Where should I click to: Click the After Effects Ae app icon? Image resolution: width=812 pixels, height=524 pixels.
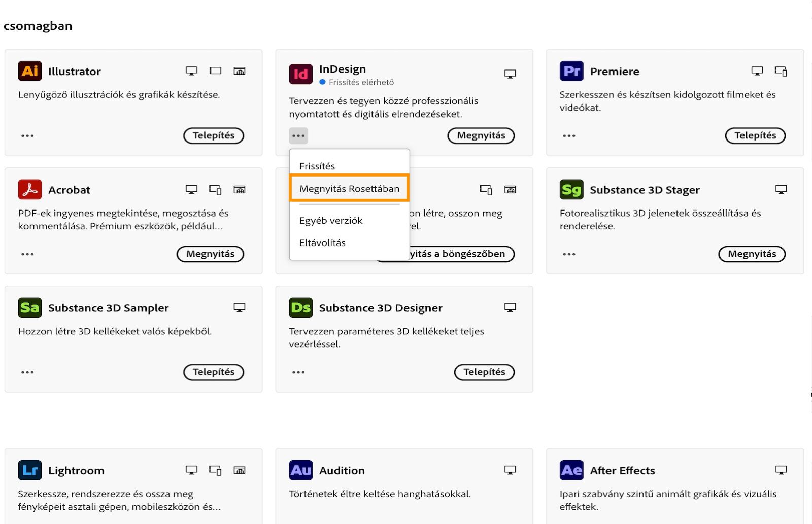coord(571,470)
